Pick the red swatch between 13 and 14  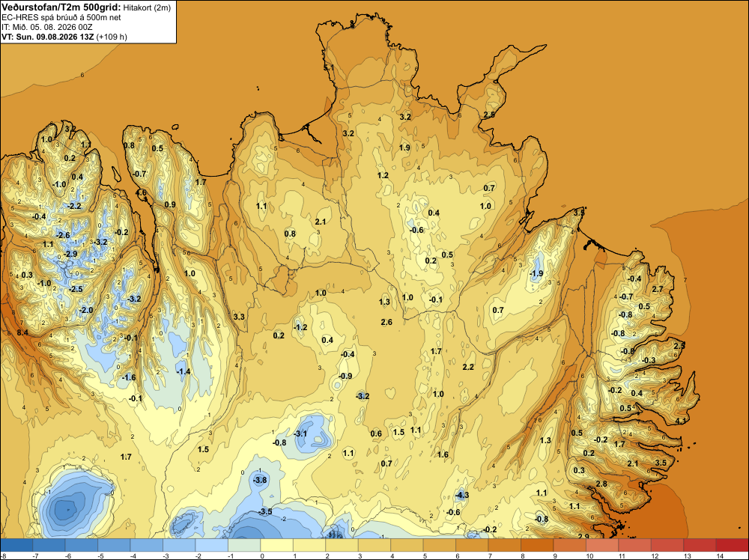(x=700, y=545)
